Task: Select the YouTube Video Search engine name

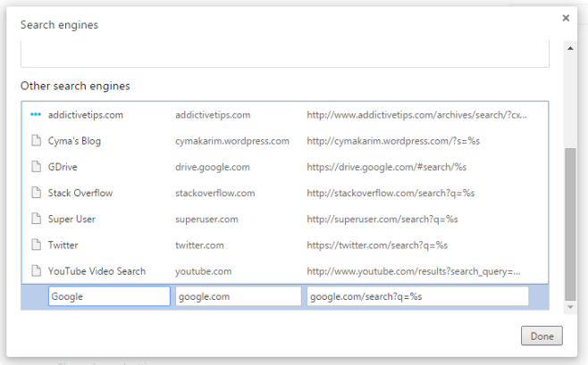Action: pyautogui.click(x=97, y=271)
